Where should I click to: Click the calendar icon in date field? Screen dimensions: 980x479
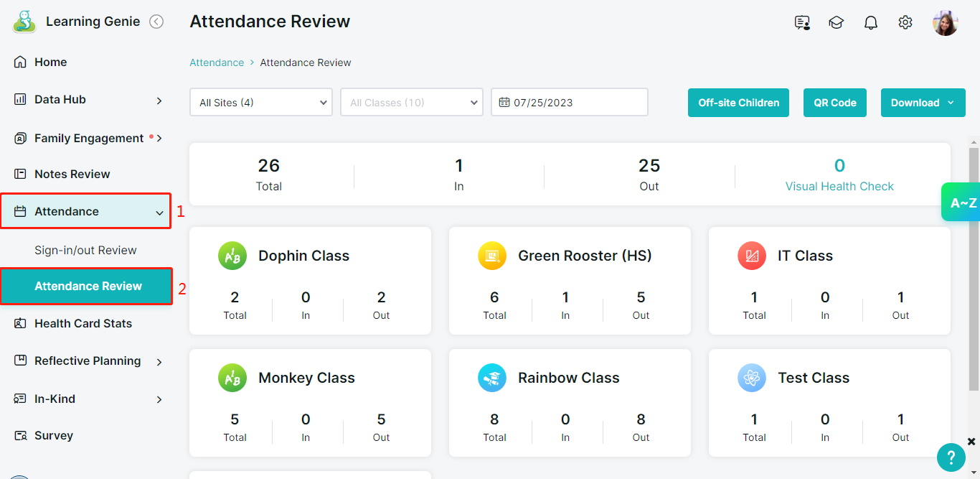(504, 102)
